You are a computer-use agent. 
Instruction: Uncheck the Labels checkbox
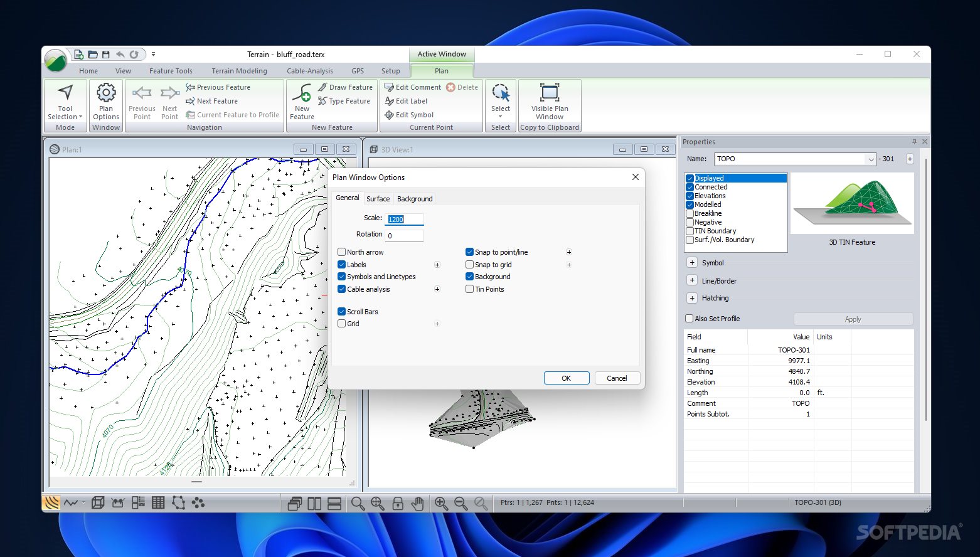[342, 265]
